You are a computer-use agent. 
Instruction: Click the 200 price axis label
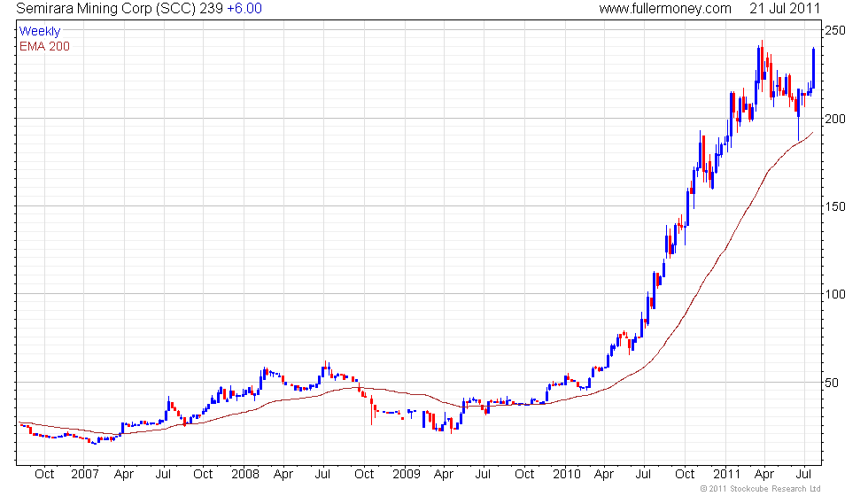click(835, 119)
